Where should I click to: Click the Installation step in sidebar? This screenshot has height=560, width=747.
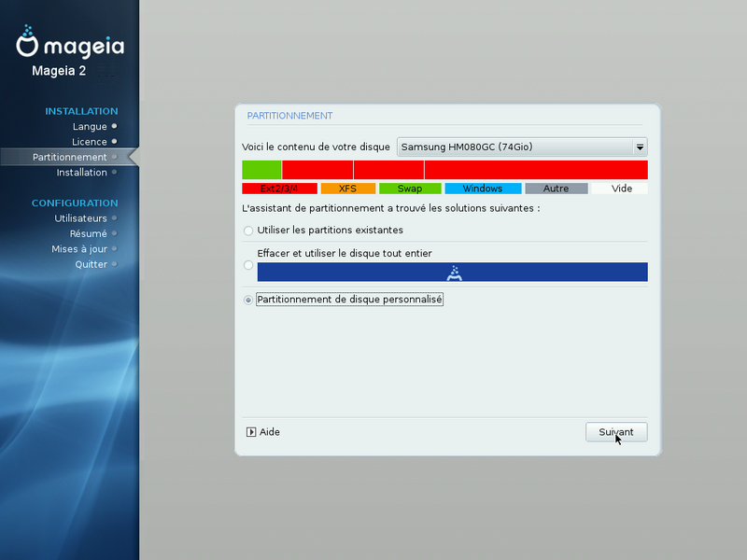[81, 173]
